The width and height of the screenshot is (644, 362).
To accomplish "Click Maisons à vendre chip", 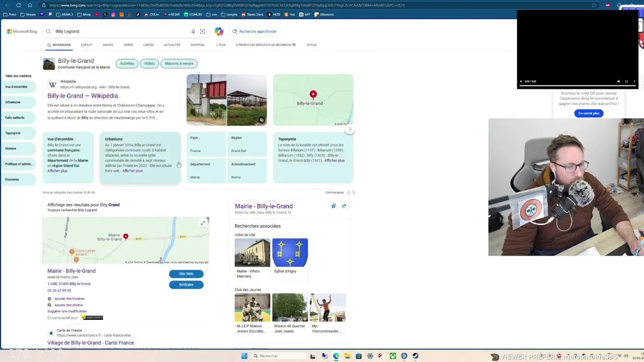I will pyautogui.click(x=179, y=63).
